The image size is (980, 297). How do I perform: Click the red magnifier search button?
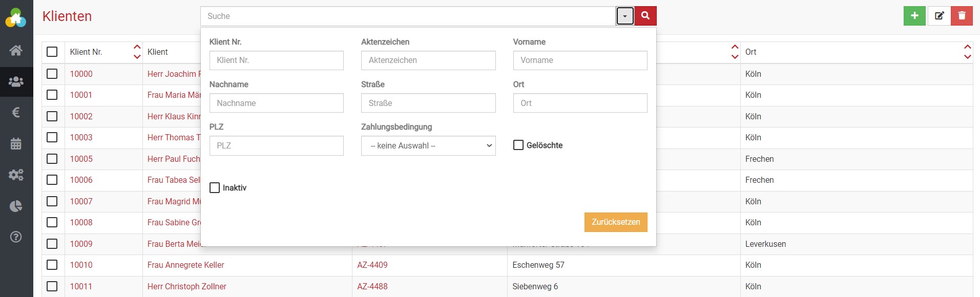tap(645, 16)
